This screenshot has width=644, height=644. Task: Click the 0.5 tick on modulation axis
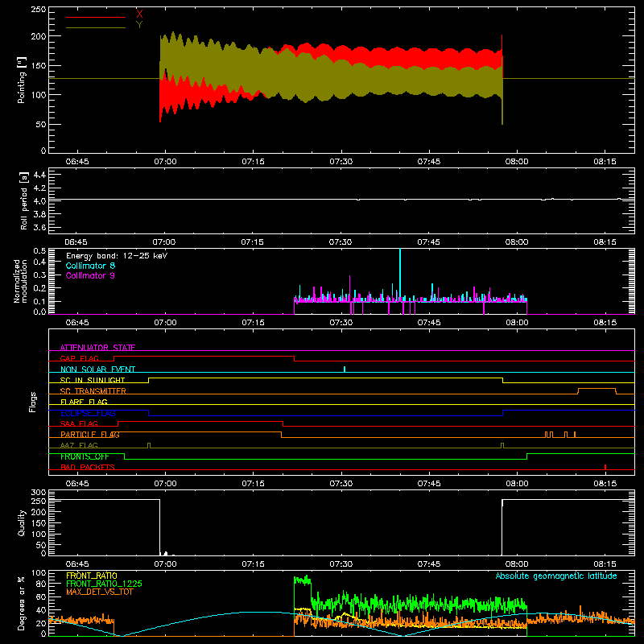[x=39, y=251]
